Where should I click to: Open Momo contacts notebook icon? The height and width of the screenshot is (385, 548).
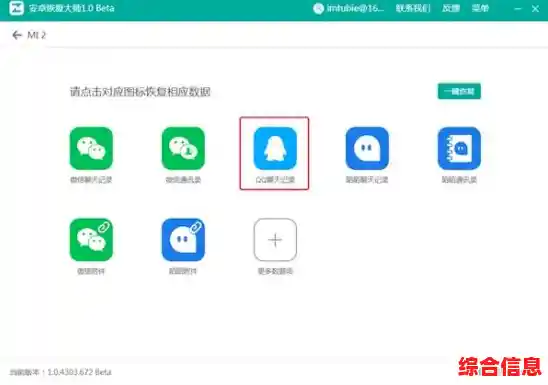pyautogui.click(x=459, y=148)
